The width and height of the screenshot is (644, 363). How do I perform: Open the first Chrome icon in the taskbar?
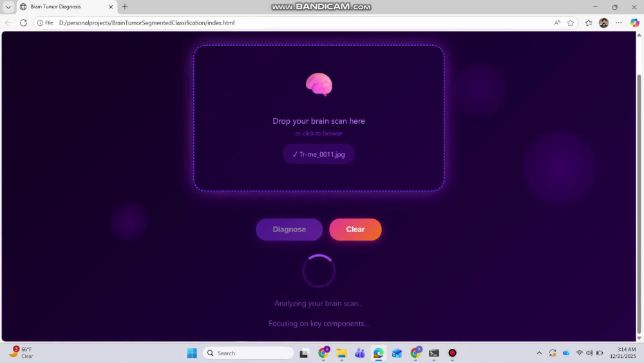coord(324,353)
